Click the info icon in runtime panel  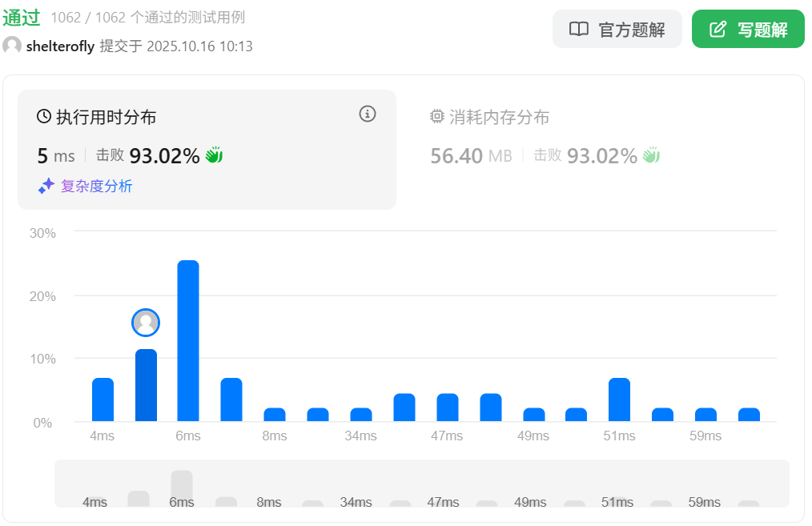click(368, 114)
